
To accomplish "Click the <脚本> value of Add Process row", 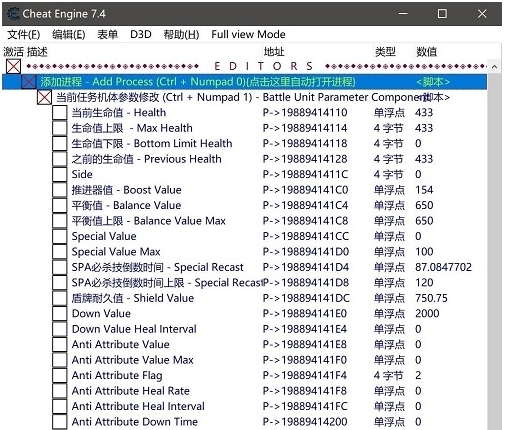I will coord(433,82).
